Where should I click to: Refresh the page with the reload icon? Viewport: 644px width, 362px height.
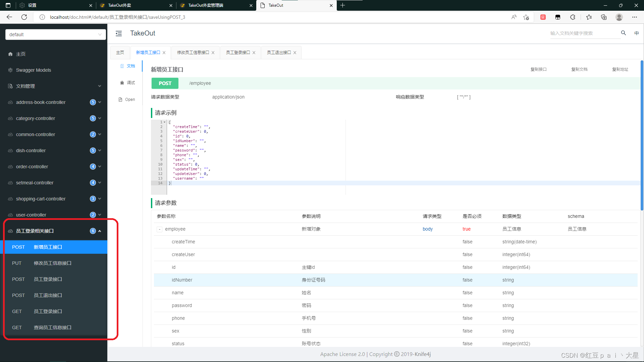(24, 17)
